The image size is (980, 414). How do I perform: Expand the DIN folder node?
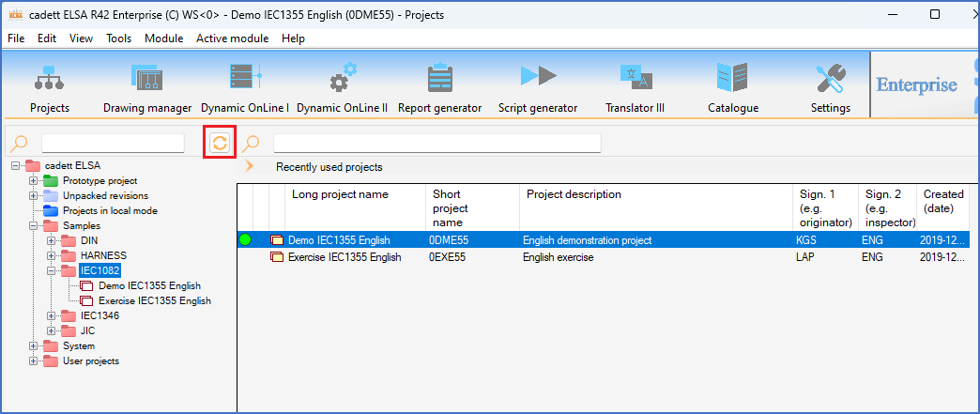[x=52, y=240]
